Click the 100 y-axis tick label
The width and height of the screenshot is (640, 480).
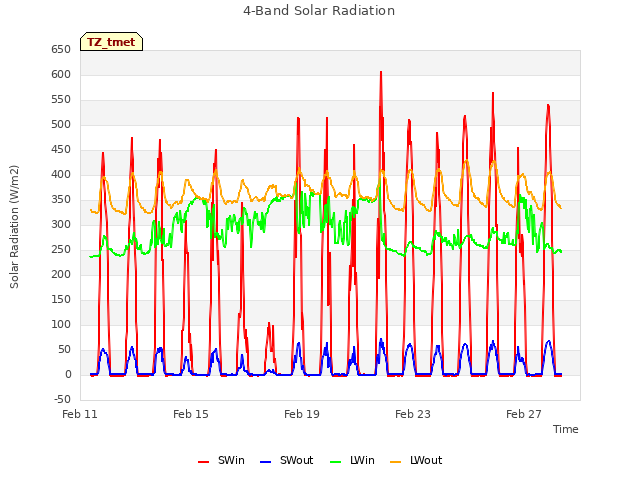pos(61,324)
